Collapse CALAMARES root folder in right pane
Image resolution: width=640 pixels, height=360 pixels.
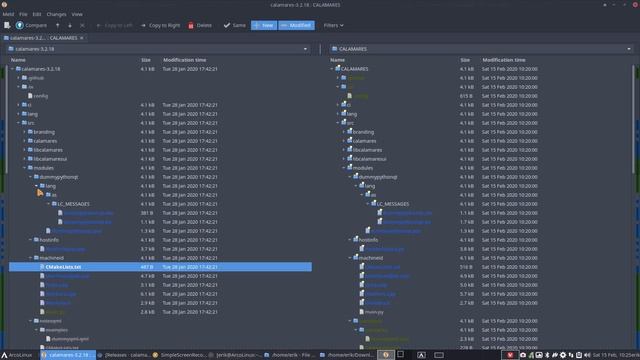pyautogui.click(x=332, y=69)
